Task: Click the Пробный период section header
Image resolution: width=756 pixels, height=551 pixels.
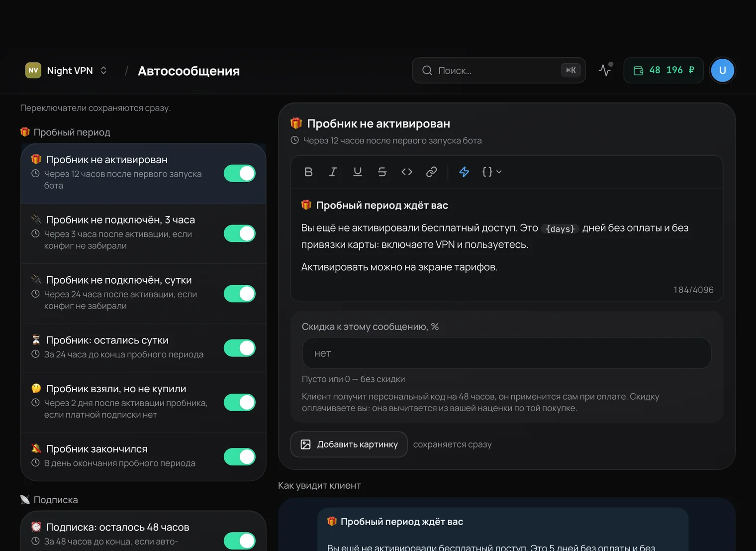Action: [65, 132]
